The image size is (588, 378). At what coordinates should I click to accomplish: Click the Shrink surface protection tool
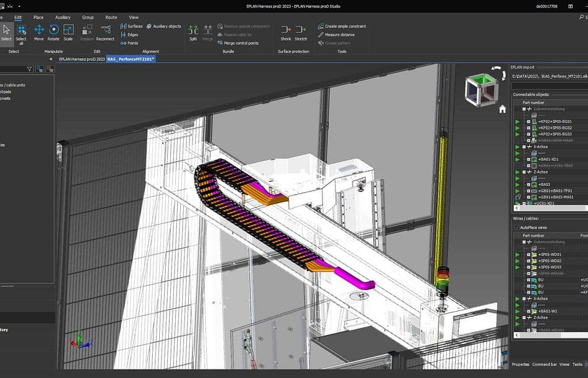[x=286, y=33]
